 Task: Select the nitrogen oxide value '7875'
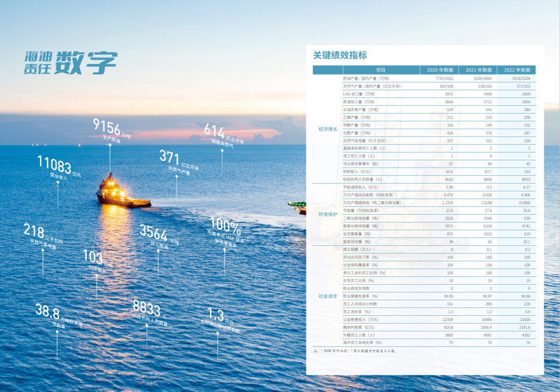point(449,226)
